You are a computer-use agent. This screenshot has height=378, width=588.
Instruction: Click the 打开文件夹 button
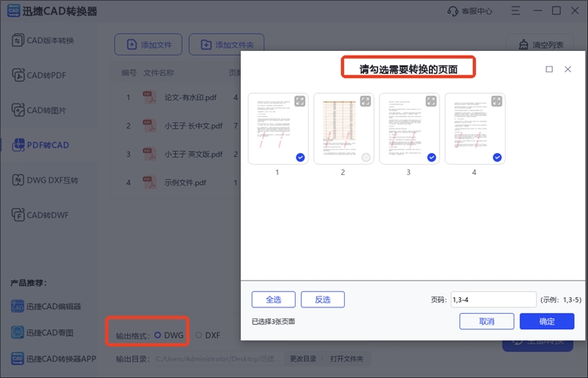(x=347, y=359)
